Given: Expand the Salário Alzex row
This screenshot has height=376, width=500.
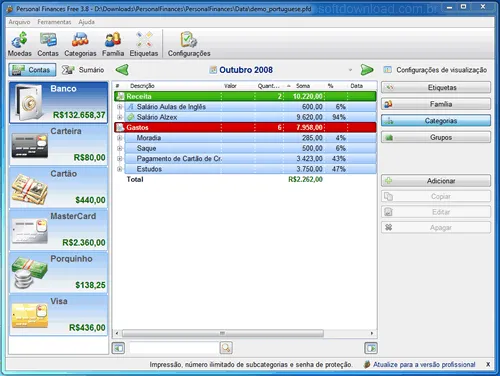Looking at the screenshot, I should (x=119, y=117).
